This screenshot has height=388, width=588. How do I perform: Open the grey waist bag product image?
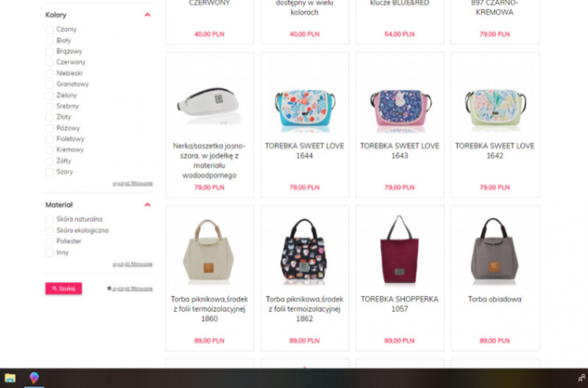click(210, 104)
